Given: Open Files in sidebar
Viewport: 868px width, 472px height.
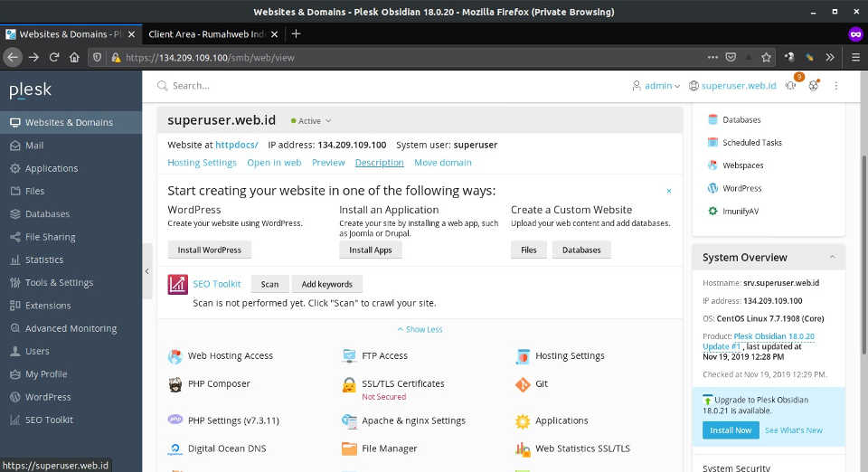Looking at the screenshot, I should coord(71,191).
